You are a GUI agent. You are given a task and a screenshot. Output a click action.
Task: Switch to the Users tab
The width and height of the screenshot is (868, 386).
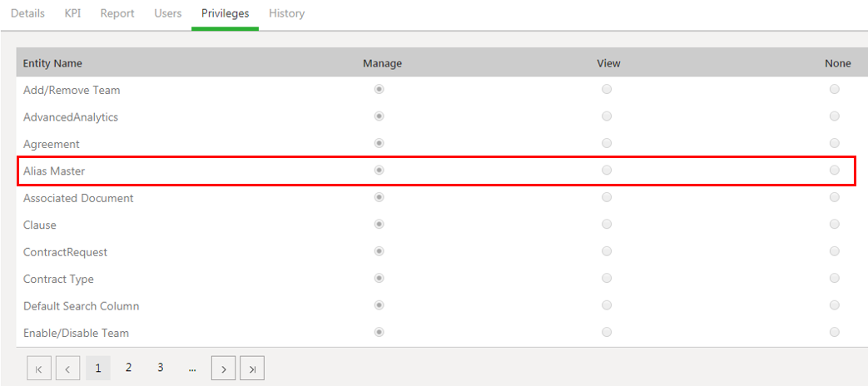168,13
